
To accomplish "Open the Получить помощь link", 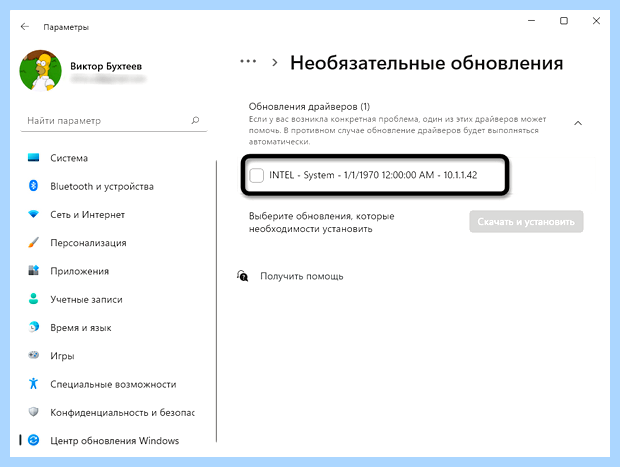I will tap(301, 276).
